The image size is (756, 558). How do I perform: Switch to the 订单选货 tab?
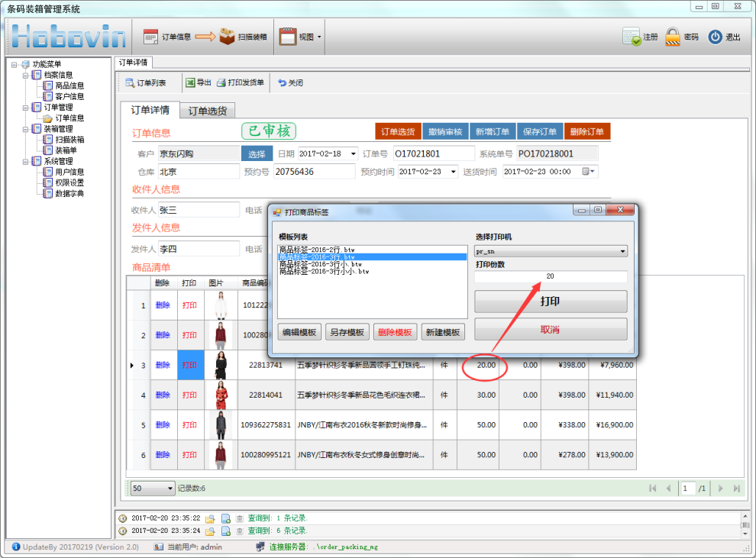(207, 111)
